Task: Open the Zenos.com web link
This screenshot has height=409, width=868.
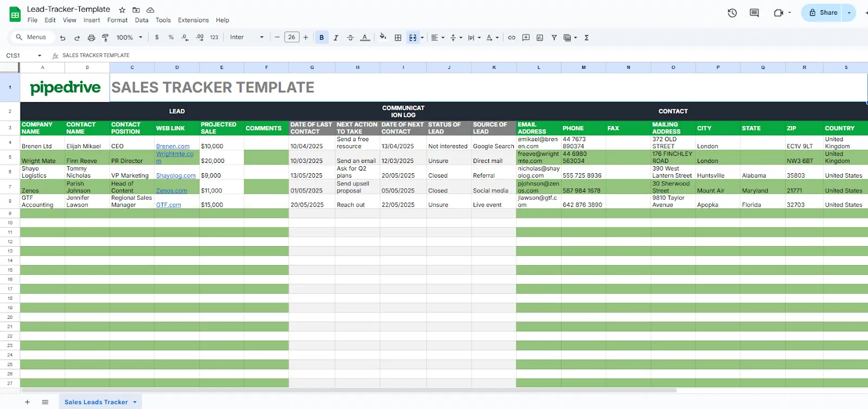Action: click(x=171, y=191)
